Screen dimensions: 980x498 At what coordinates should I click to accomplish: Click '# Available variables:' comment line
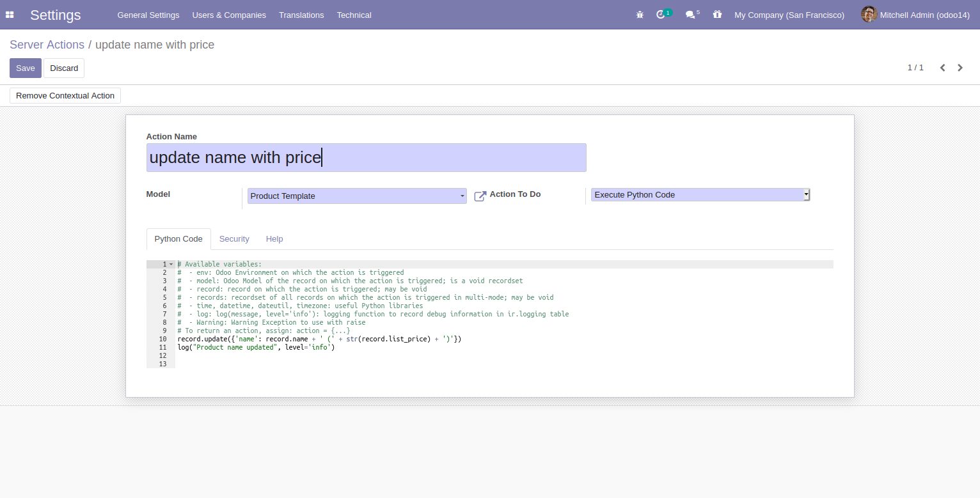pos(219,264)
